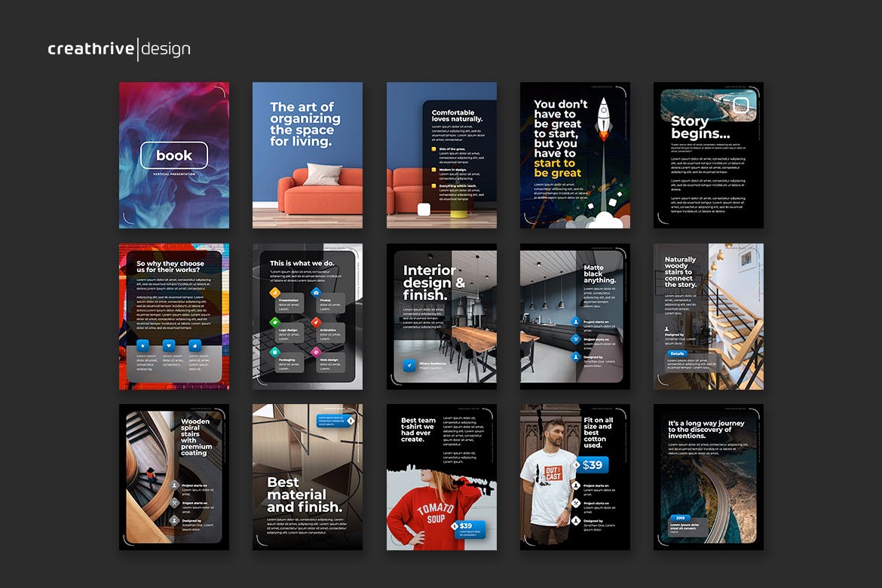Image resolution: width=882 pixels, height=588 pixels.
Task: Click the yellow Presentation service icon
Action: coord(275,292)
